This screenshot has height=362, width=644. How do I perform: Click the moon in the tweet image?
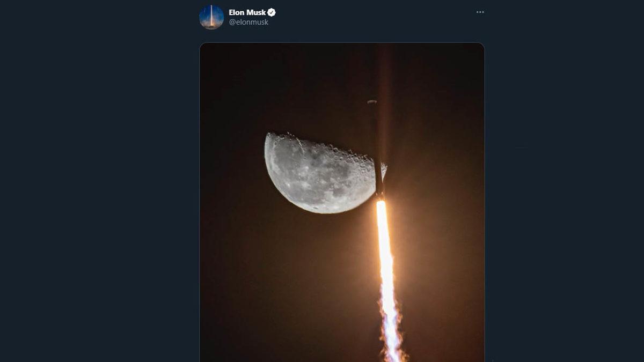tap(319, 172)
